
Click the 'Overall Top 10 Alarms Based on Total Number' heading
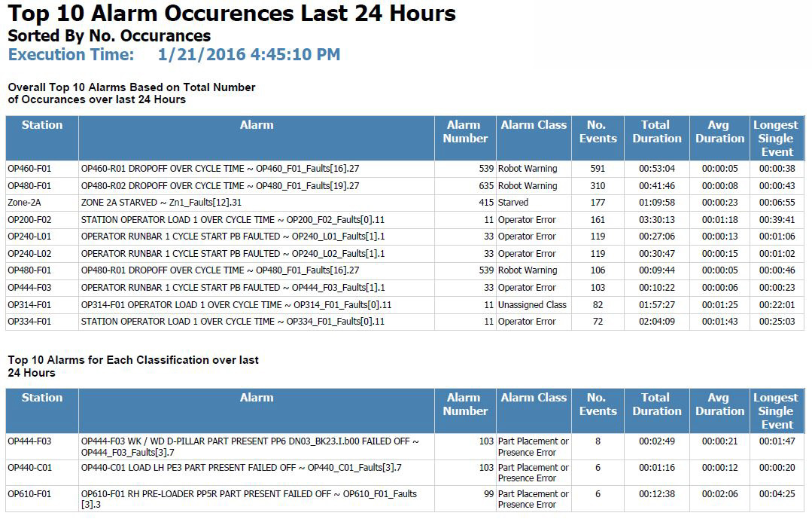132,87
